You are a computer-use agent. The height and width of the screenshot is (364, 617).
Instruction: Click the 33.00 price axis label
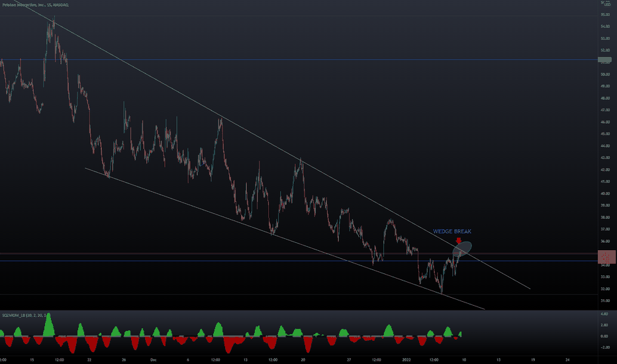point(605,277)
